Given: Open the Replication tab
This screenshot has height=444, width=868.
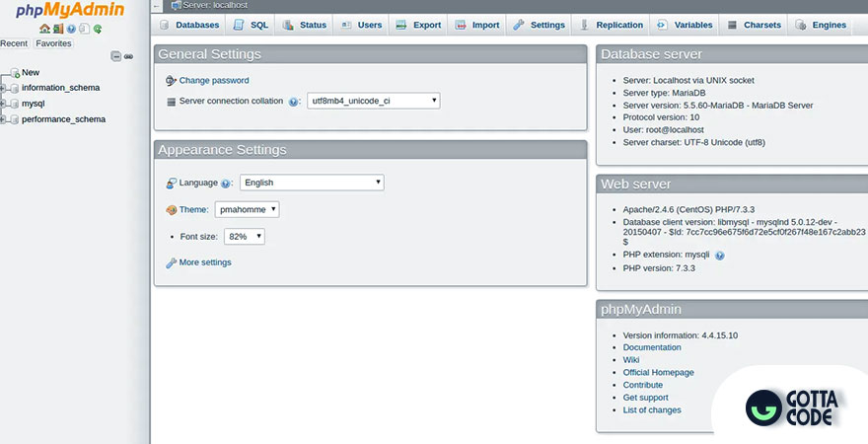Looking at the screenshot, I should 612,25.
